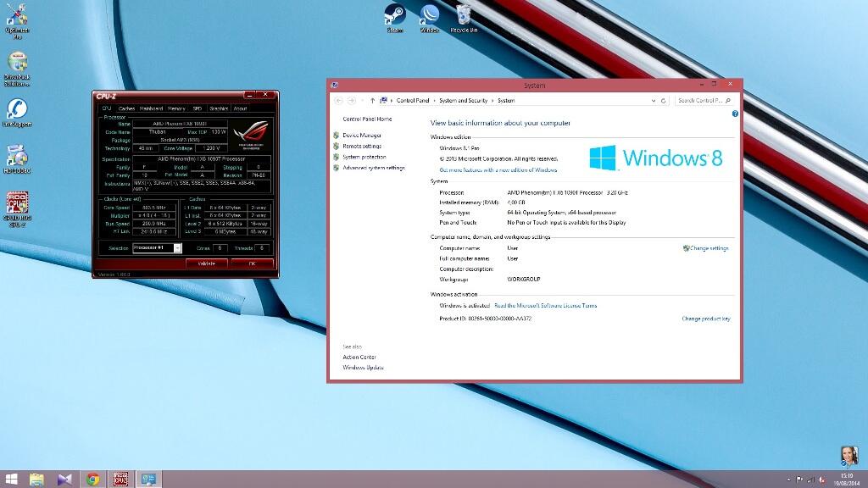Click the System and Security breadcrumb
The width and height of the screenshot is (868, 488).
coord(464,101)
